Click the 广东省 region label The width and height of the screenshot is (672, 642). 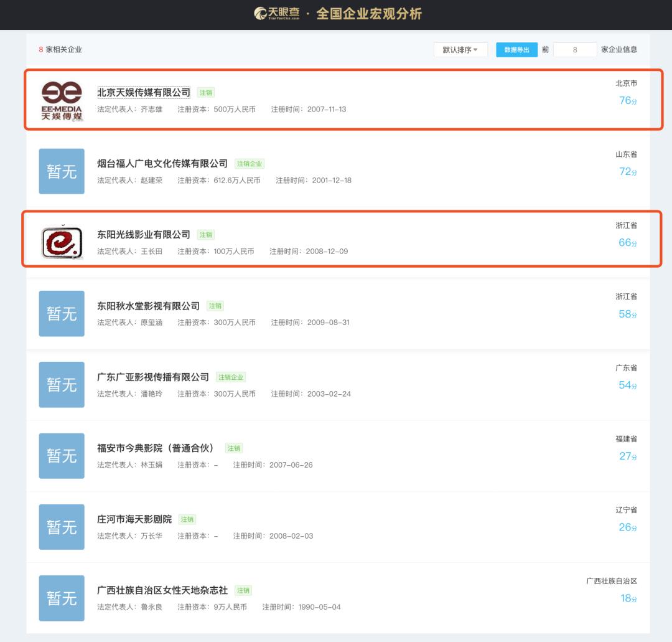pyautogui.click(x=626, y=368)
